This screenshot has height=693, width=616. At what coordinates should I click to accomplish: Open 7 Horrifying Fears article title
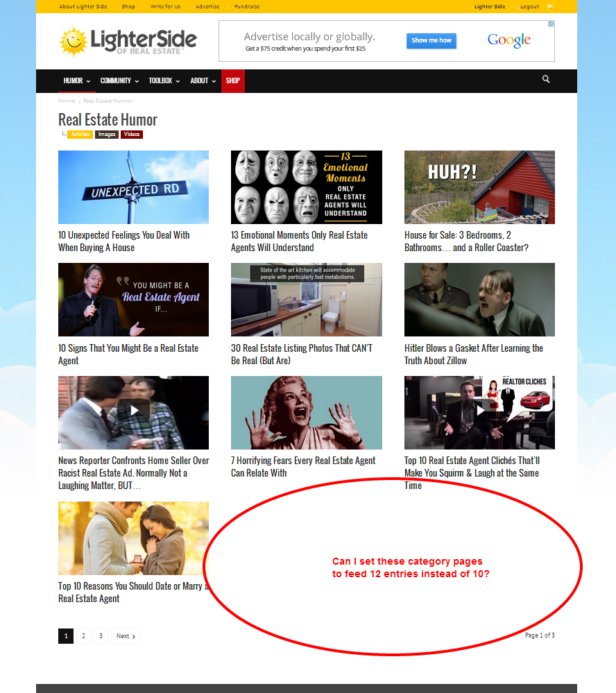pyautogui.click(x=303, y=467)
